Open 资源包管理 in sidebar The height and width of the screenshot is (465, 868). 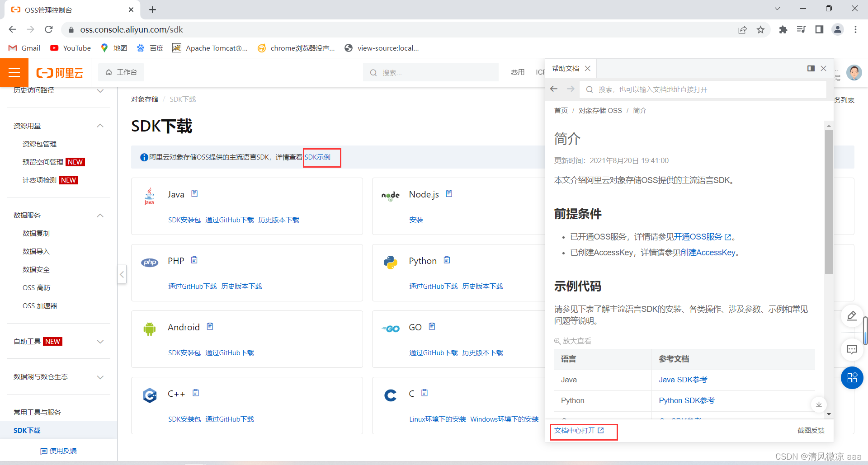(x=40, y=144)
